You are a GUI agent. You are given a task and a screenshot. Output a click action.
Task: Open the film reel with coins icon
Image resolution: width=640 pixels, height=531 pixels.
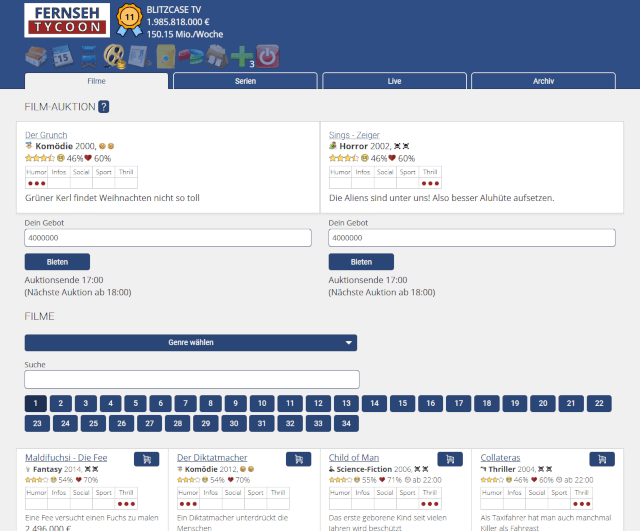pos(114,56)
